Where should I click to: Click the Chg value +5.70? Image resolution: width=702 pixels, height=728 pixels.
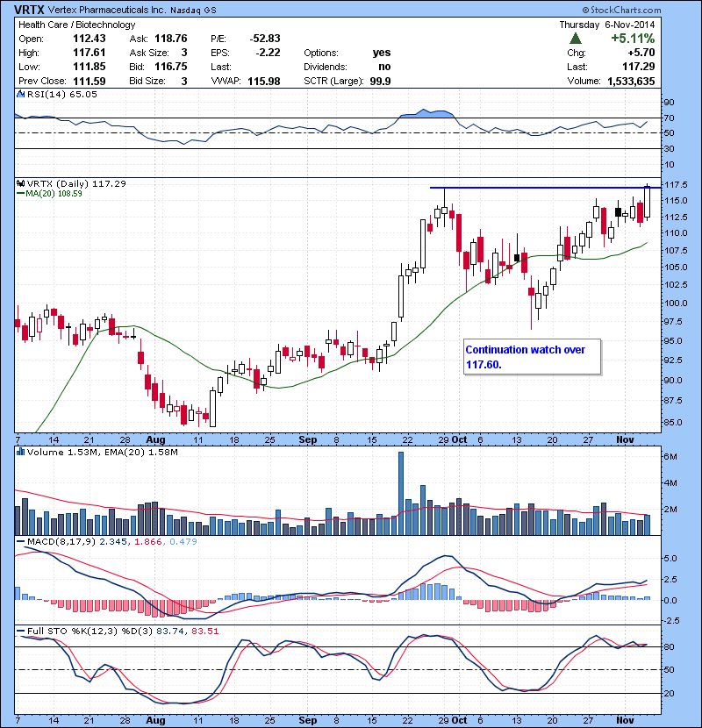pyautogui.click(x=641, y=53)
